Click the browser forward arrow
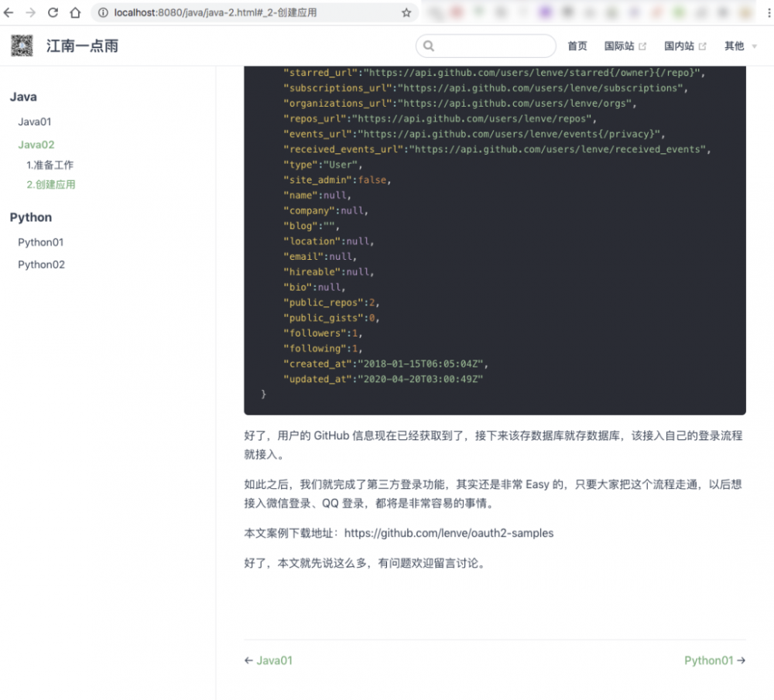Viewport: 774px width, 700px height. (x=29, y=12)
